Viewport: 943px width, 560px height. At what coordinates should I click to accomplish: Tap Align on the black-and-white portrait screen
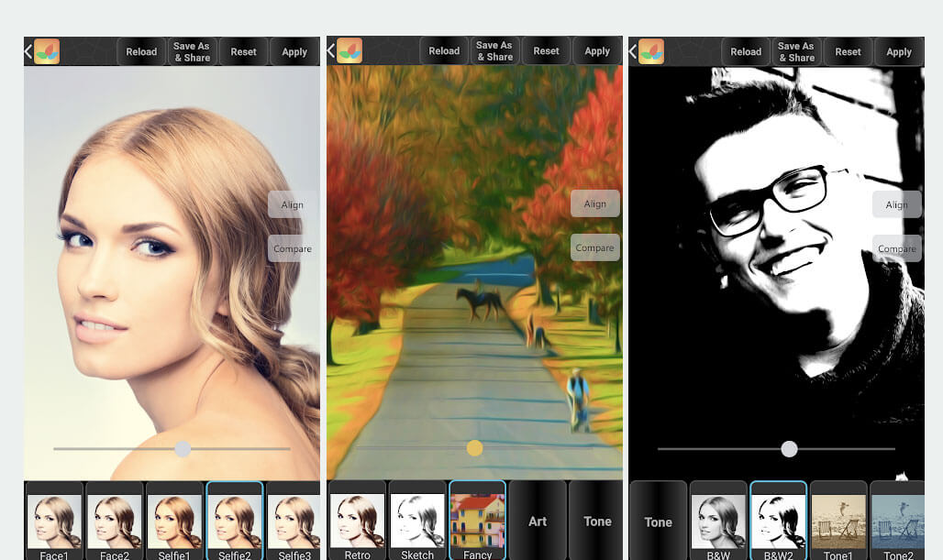pos(897,204)
